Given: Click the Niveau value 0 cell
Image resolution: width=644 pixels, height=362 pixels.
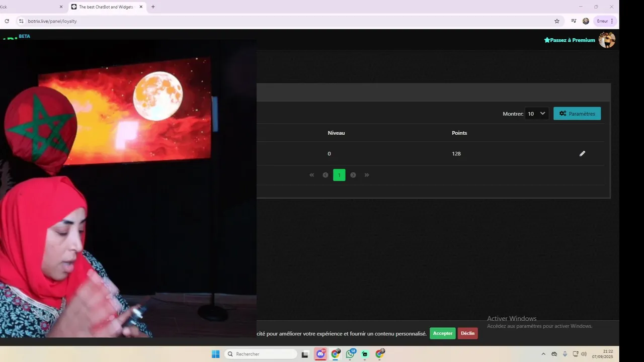Looking at the screenshot, I should [329, 153].
